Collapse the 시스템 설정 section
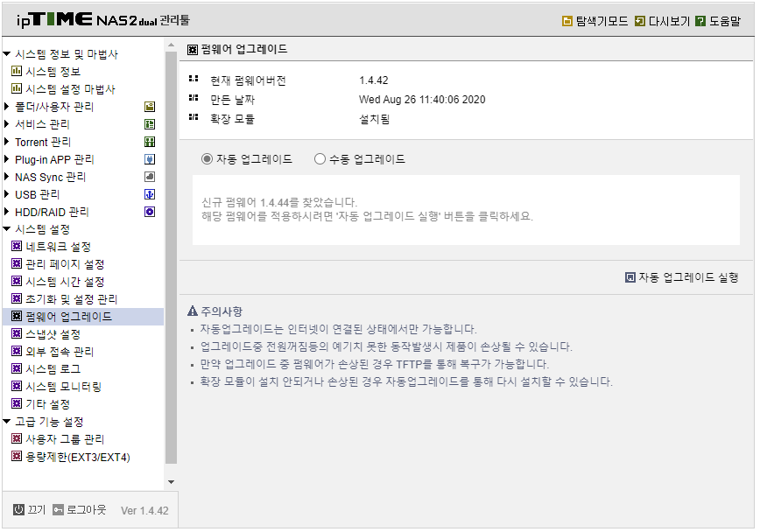This screenshot has width=760, height=532. tap(7, 228)
